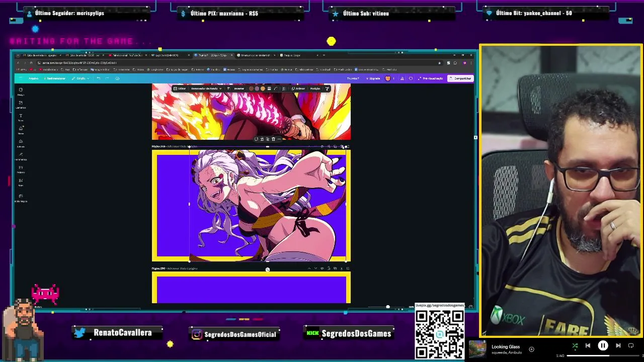
Task: Move Página 250 down with chevron
Action: 315,268
